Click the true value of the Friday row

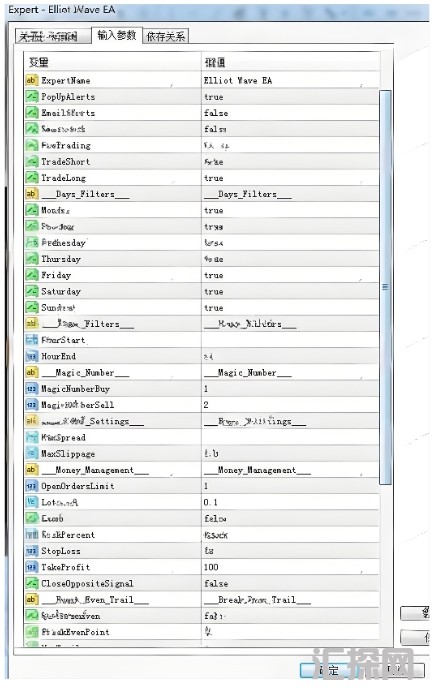click(x=214, y=276)
